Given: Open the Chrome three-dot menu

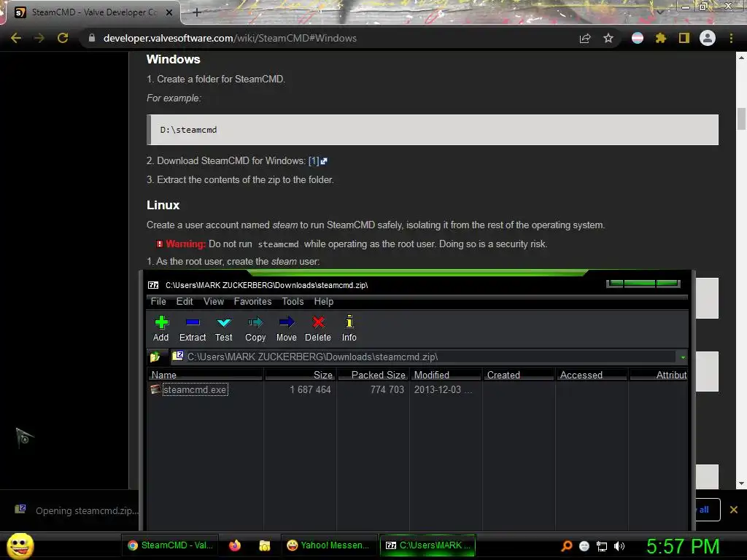Looking at the screenshot, I should point(731,38).
